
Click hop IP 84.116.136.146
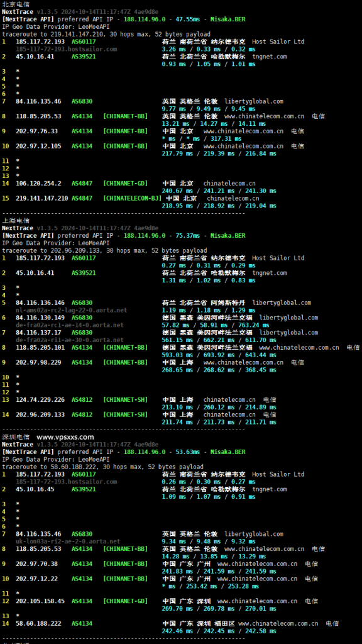pos(40,303)
